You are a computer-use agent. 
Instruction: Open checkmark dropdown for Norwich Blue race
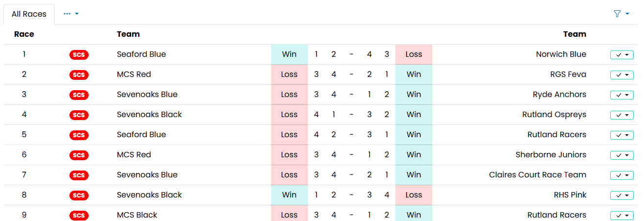(621, 55)
